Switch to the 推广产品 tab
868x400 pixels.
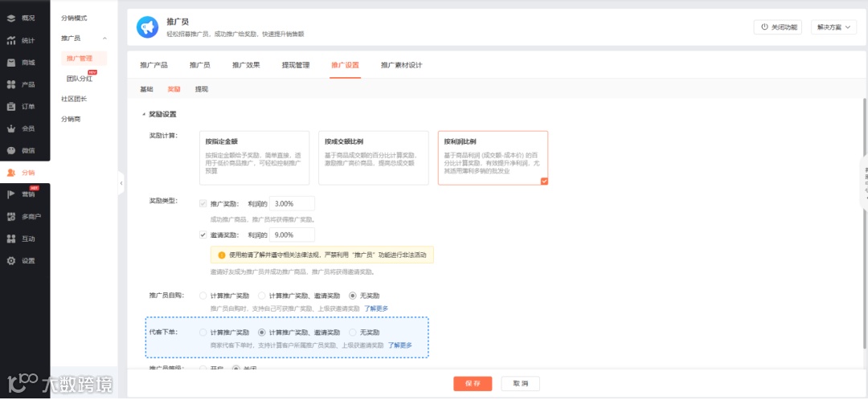pos(154,65)
